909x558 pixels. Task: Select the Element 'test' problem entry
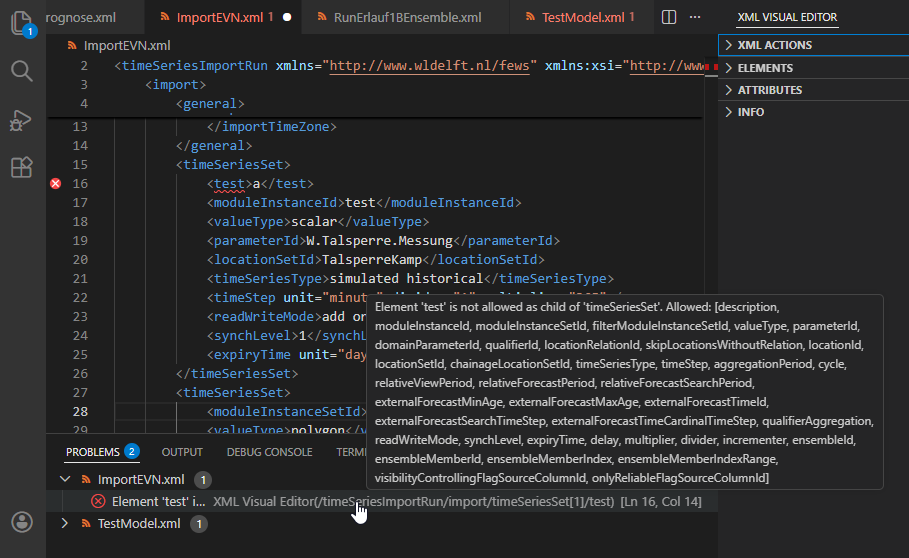(x=381, y=501)
